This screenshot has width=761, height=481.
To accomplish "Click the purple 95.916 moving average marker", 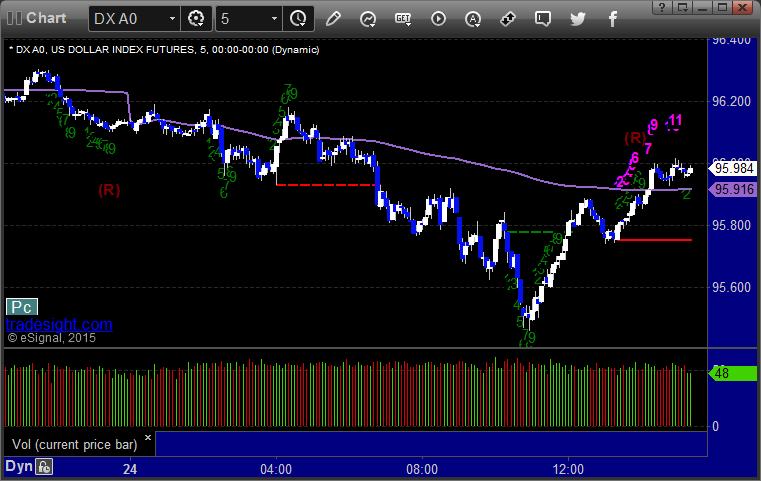I will pos(733,189).
